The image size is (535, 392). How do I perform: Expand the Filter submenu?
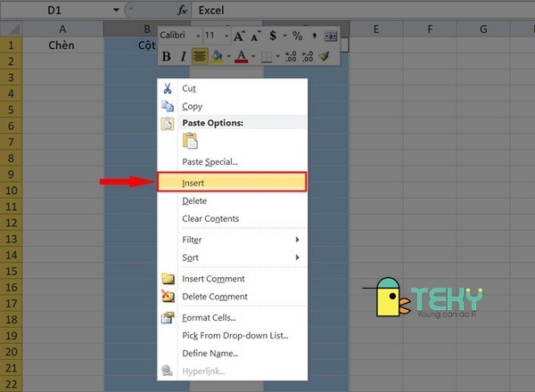tap(233, 240)
